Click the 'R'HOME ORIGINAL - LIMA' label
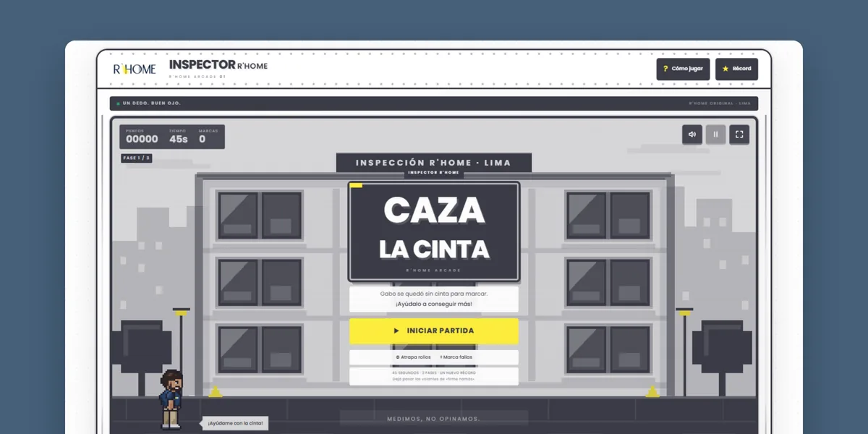This screenshot has height=434, width=868. [720, 103]
